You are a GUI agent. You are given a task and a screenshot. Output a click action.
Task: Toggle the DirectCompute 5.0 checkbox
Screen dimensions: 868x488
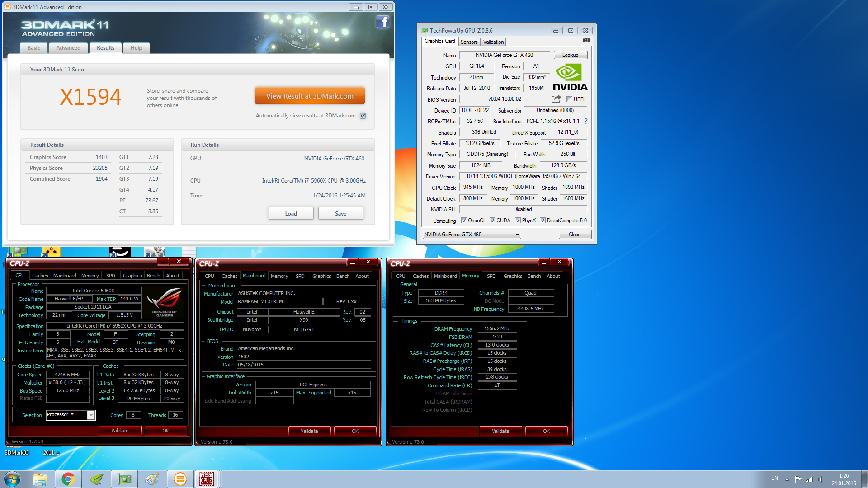click(542, 221)
